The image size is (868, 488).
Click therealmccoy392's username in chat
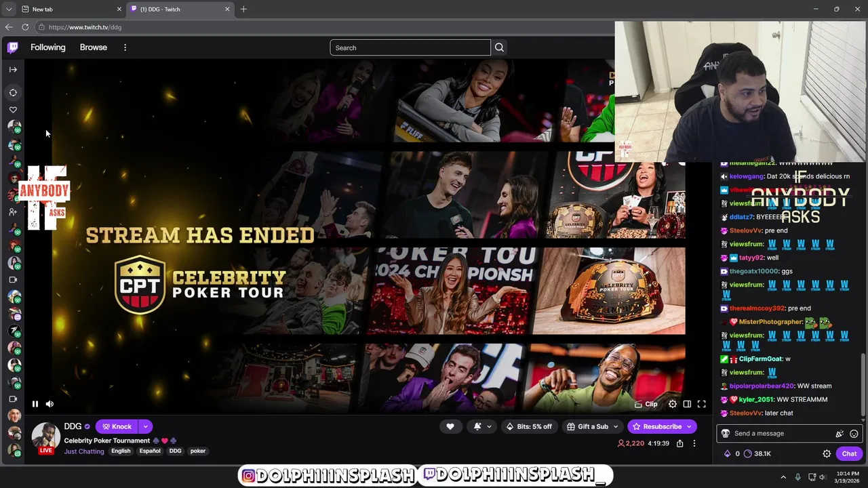pos(757,308)
